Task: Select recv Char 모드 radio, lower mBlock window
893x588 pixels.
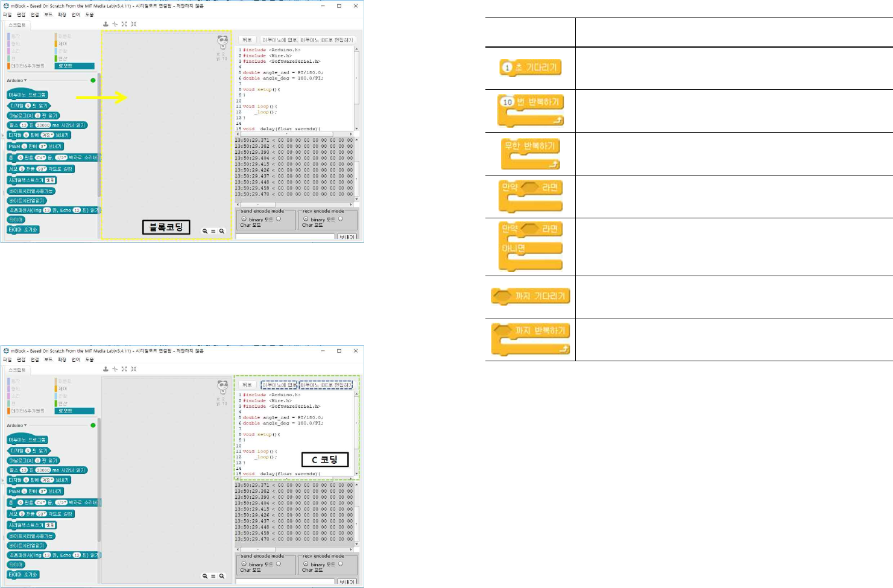Action: point(341,564)
